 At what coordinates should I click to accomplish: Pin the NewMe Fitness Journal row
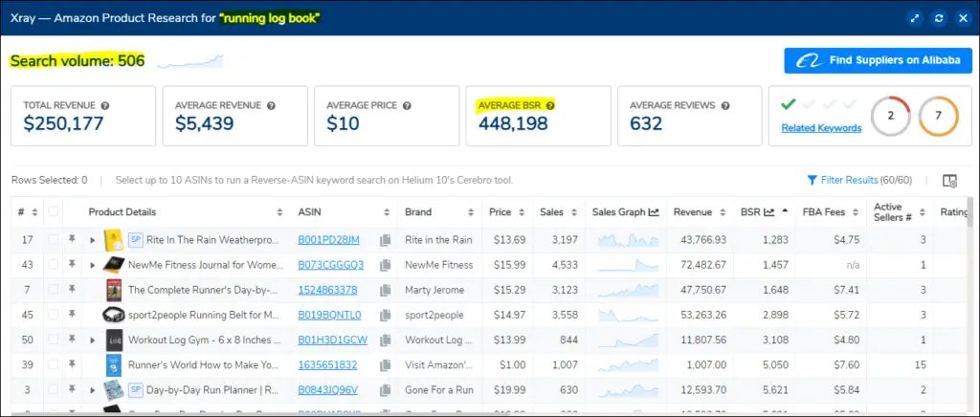tap(72, 265)
